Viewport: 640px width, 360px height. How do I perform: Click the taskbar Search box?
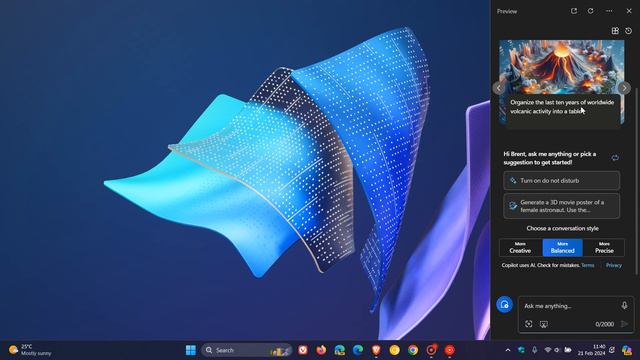[x=247, y=350]
